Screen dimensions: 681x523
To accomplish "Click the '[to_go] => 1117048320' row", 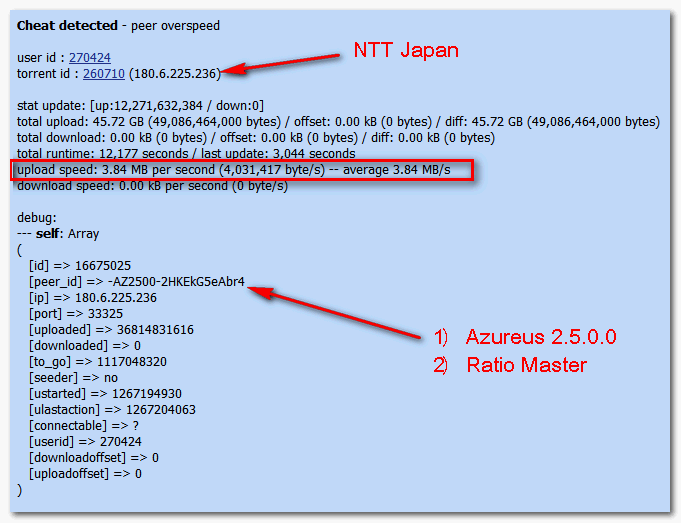I will [x=98, y=361].
